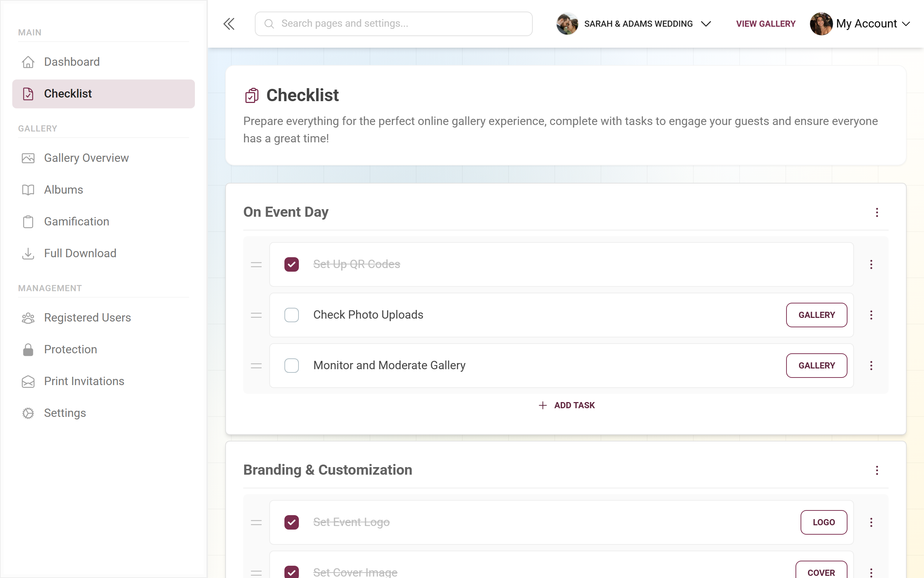Click the My Account profile avatar
Screen dimensions: 924x578
pos(821,24)
